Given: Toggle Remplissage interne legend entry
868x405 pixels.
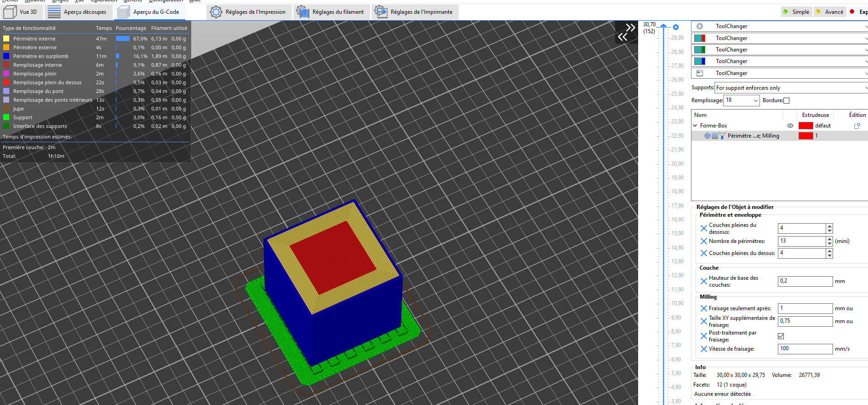Looking at the screenshot, I should point(95,65).
